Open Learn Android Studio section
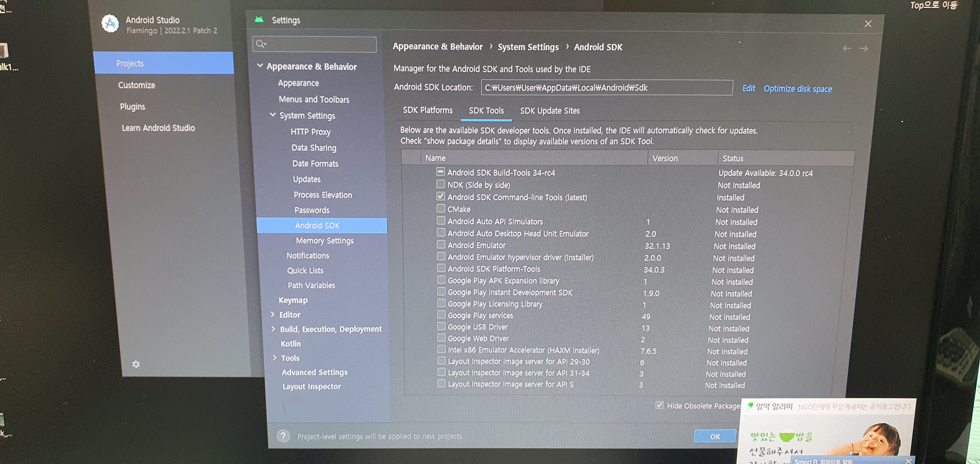The width and height of the screenshot is (980, 464). coord(158,128)
